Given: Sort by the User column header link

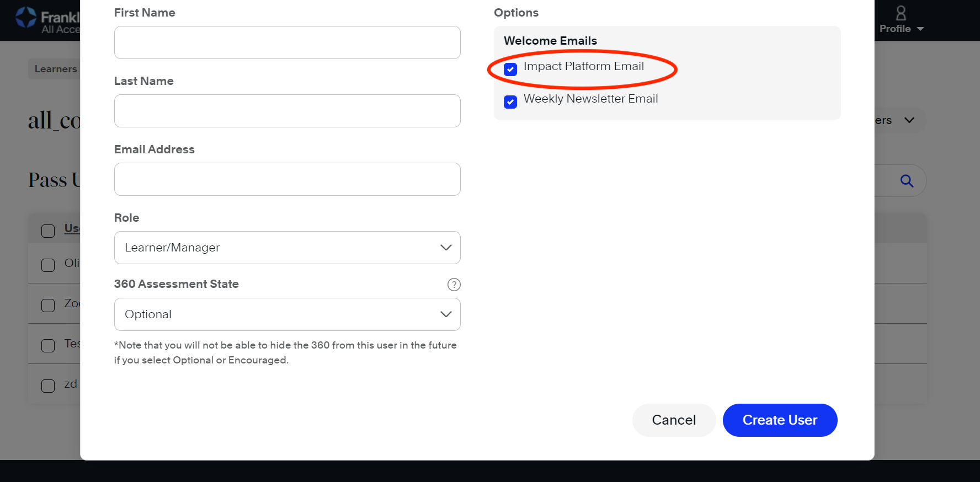Looking at the screenshot, I should (x=72, y=228).
